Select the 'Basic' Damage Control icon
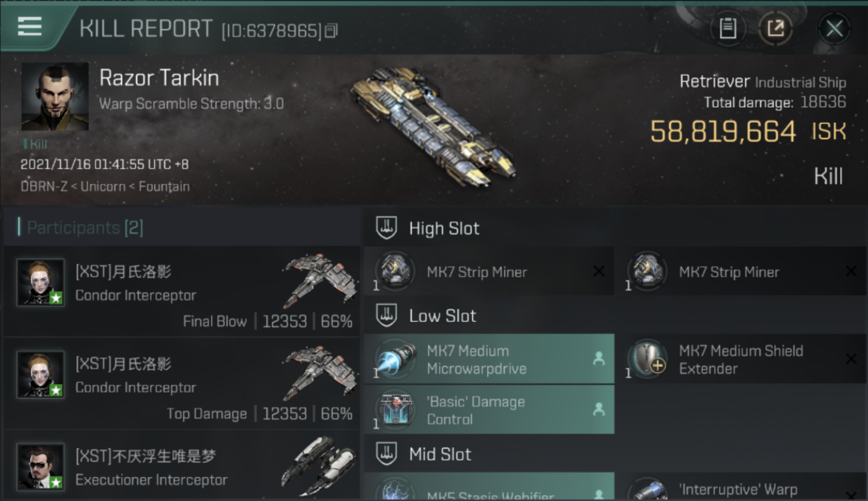 coord(395,410)
